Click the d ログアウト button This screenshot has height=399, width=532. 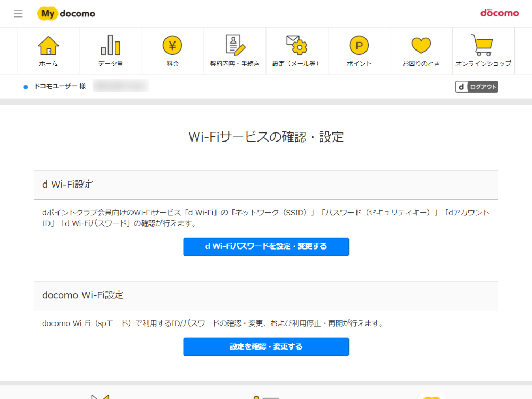point(477,87)
